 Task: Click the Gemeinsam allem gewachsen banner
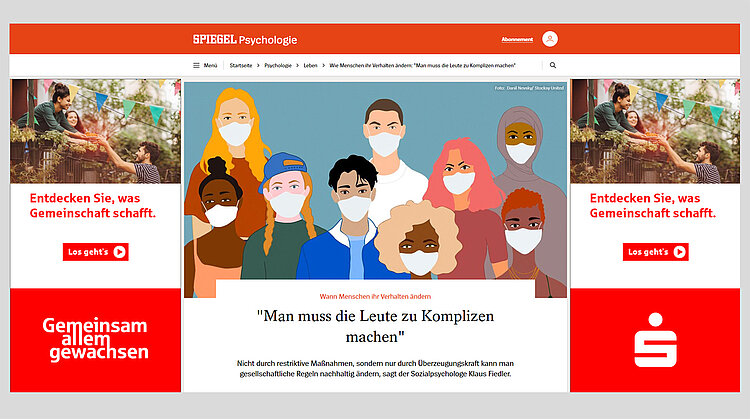pos(96,340)
